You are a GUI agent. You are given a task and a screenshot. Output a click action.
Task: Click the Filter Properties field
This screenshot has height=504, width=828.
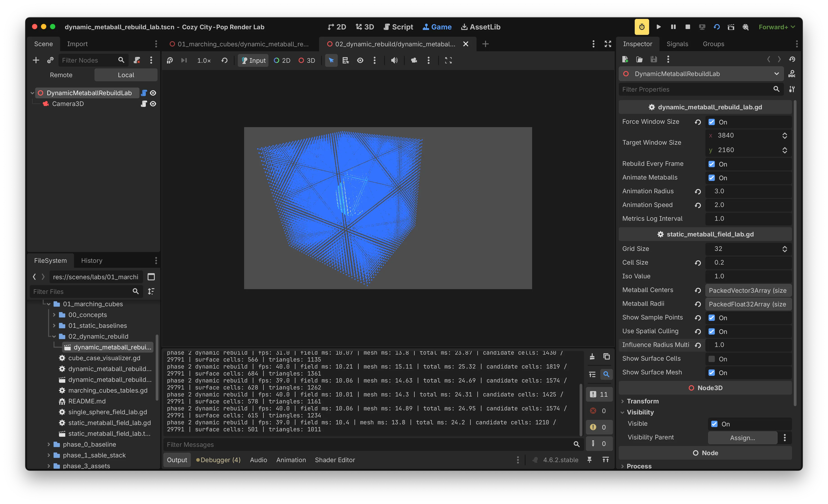(x=701, y=89)
